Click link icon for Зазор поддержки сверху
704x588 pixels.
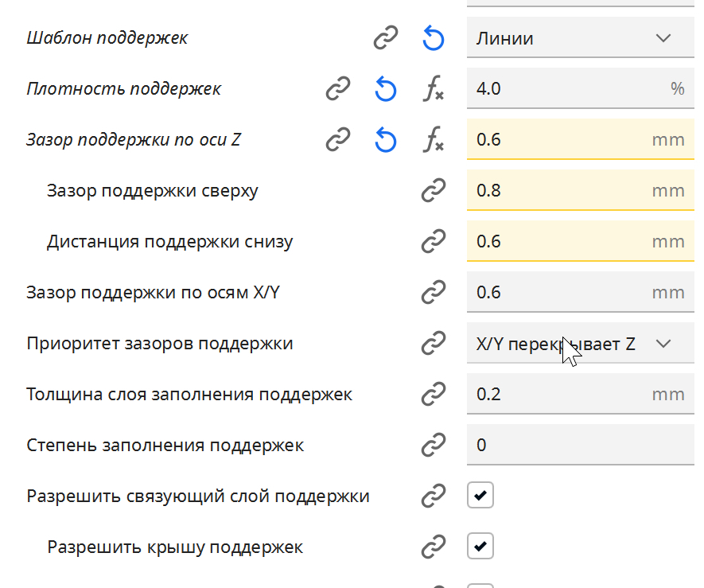coord(433,191)
